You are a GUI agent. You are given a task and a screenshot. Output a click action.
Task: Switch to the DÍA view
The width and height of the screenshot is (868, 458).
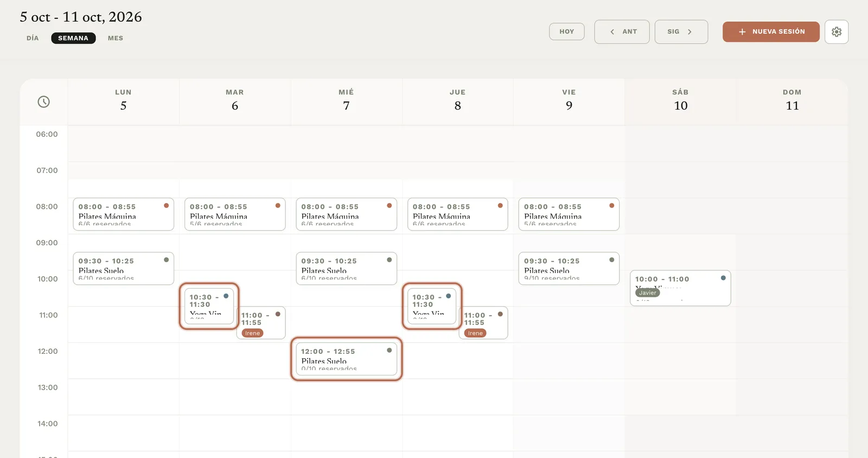pyautogui.click(x=33, y=38)
